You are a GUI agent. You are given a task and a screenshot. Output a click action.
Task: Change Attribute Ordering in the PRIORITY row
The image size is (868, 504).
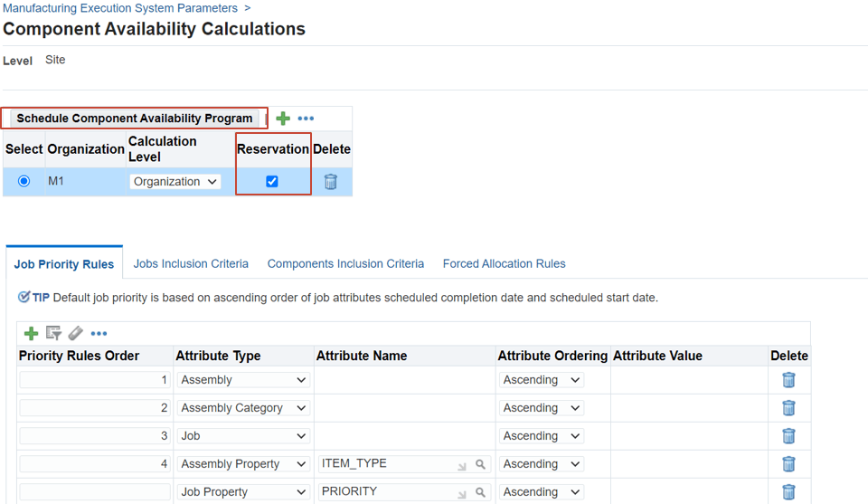[x=542, y=492]
